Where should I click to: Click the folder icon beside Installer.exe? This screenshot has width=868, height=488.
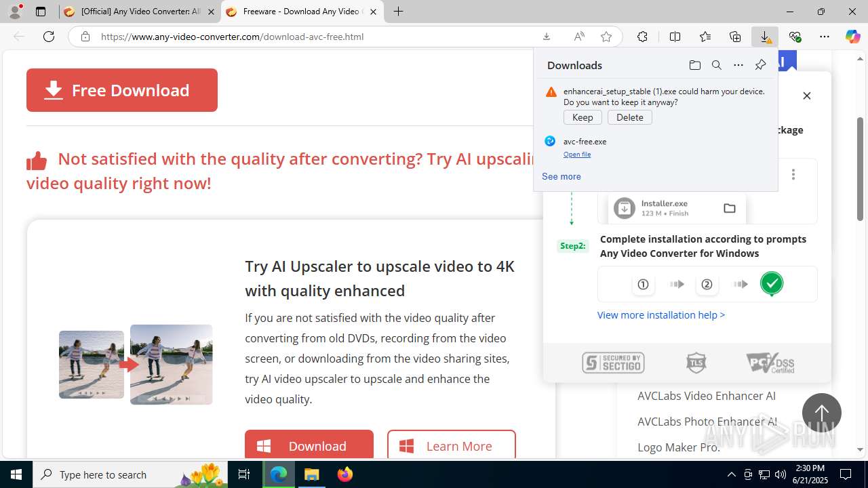pos(730,208)
